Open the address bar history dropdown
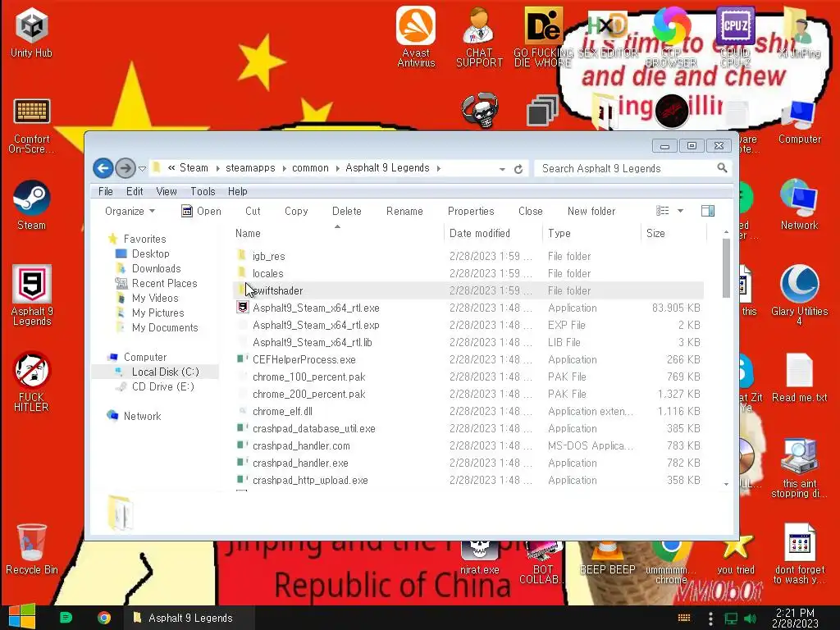 coord(502,169)
